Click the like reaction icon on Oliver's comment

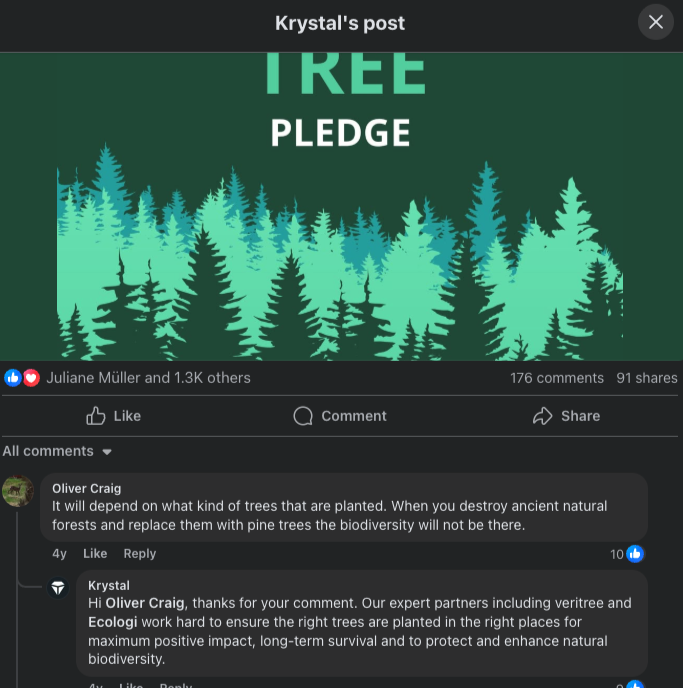(x=634, y=554)
